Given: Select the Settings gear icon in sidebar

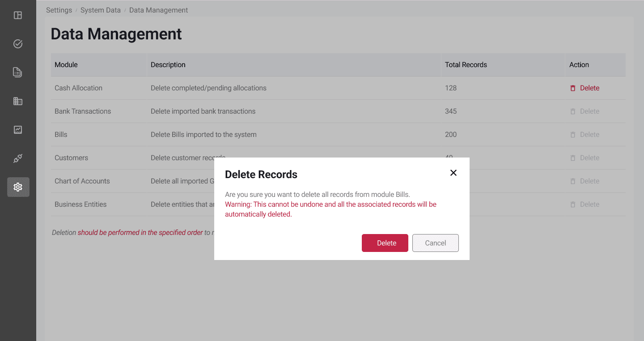Looking at the screenshot, I should (18, 187).
